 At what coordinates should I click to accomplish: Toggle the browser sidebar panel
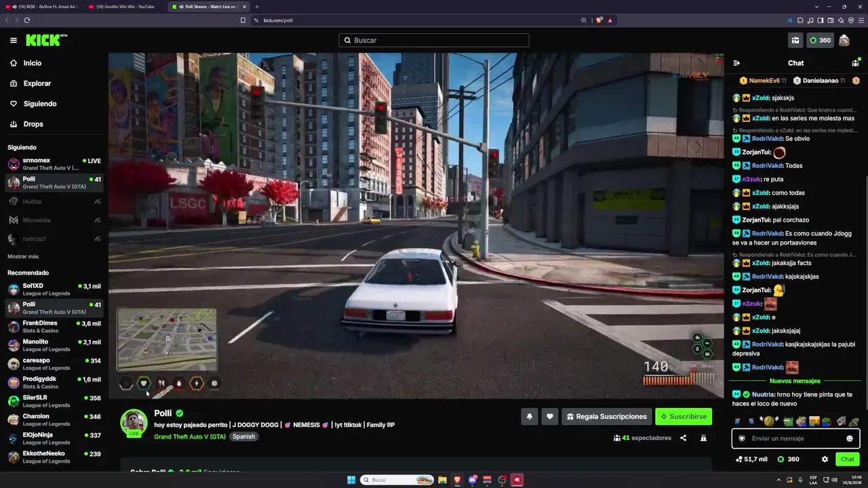[821, 20]
